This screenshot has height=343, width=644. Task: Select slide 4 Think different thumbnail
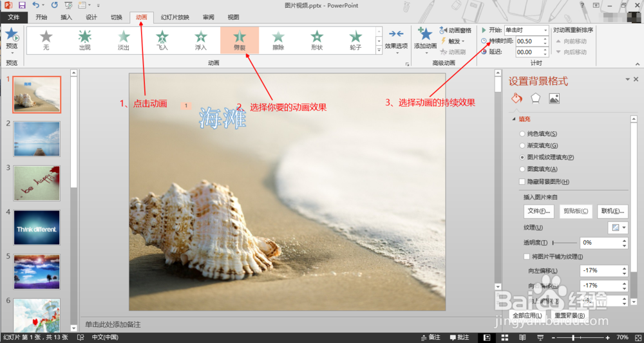pyautogui.click(x=37, y=227)
